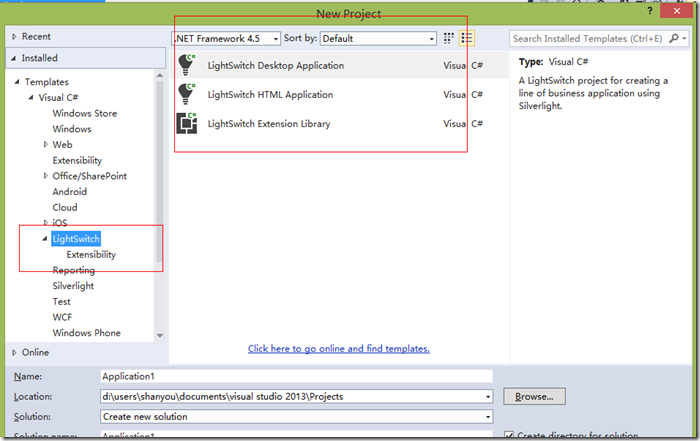700x441 pixels.
Task: Click the Installed header label
Action: click(40, 58)
